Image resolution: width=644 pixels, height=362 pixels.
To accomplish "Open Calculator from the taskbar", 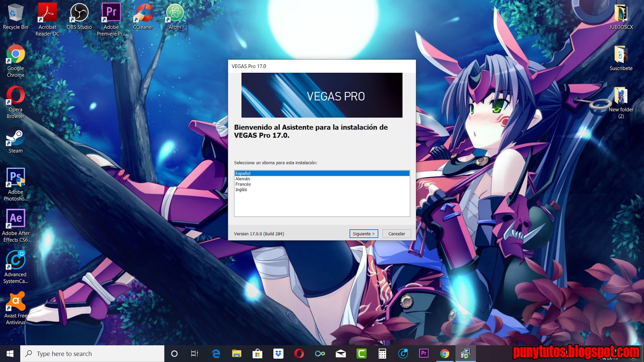I will pos(382,354).
